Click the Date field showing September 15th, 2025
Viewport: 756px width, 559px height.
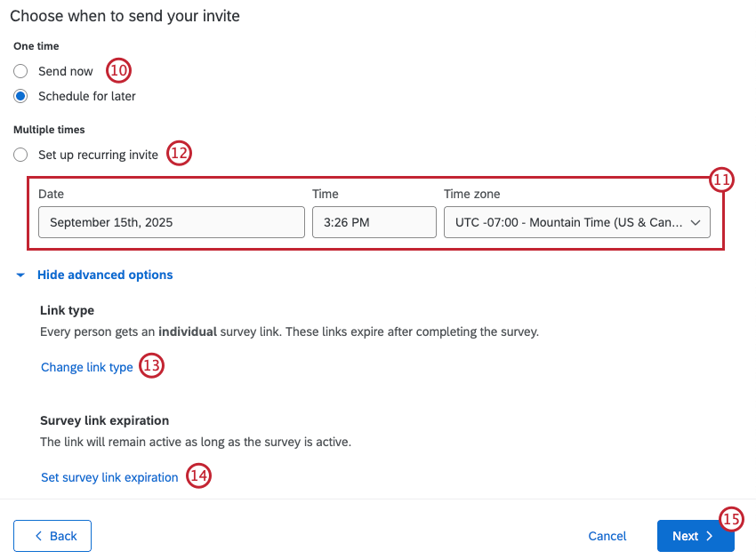[172, 222]
